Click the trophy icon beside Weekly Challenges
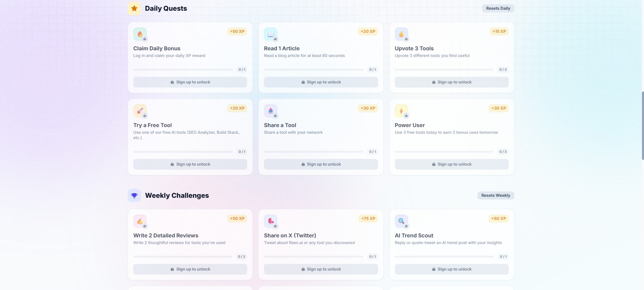This screenshot has height=290, width=644. click(134, 195)
